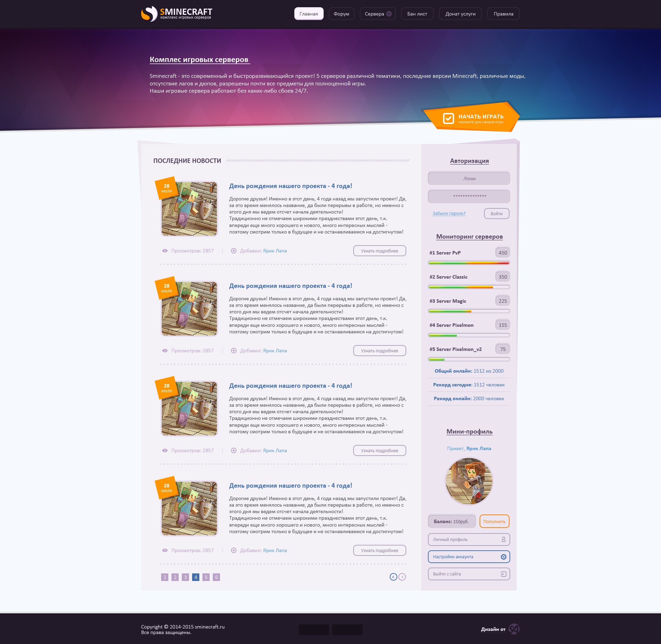Click the 75 player count badge

click(503, 349)
